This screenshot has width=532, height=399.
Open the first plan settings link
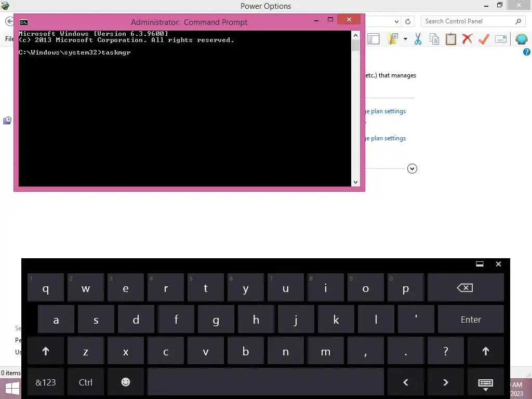click(385, 111)
